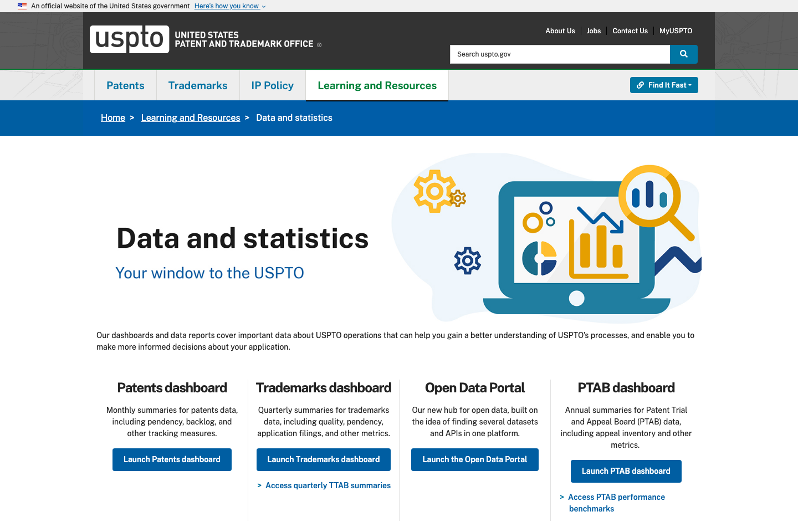
Task: Open the Find It Fast dropdown
Action: pos(664,85)
